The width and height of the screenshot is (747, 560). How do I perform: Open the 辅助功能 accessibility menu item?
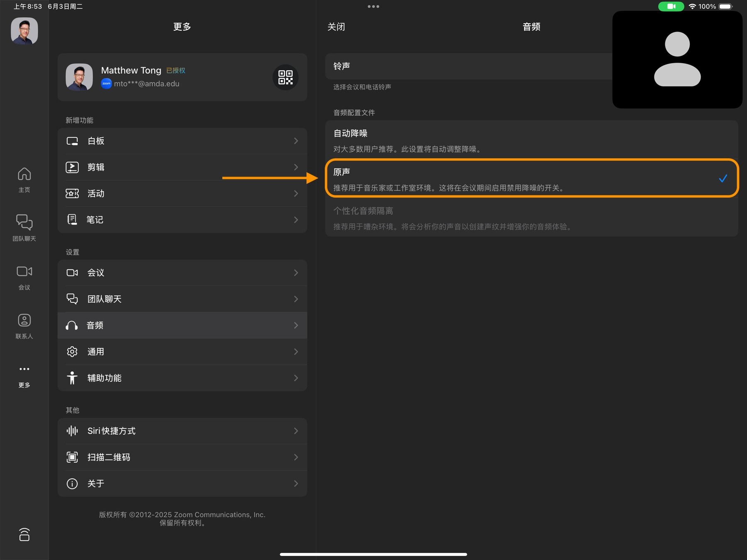pos(182,378)
